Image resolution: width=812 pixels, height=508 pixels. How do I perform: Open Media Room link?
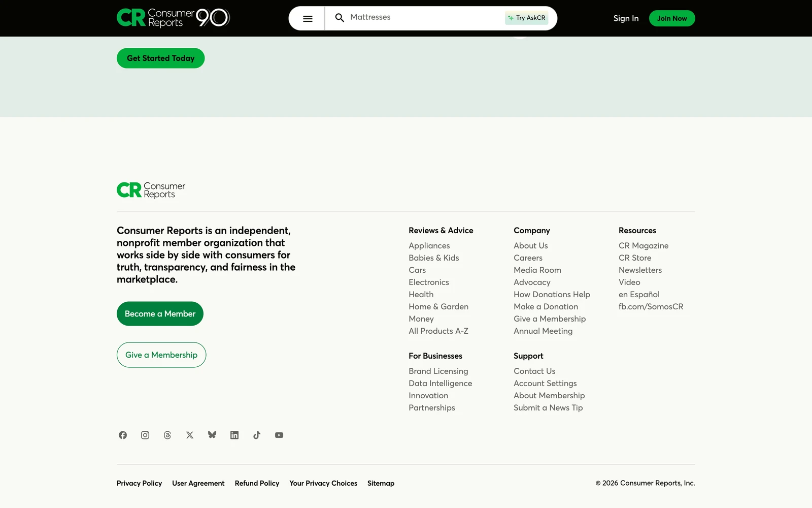(537, 270)
